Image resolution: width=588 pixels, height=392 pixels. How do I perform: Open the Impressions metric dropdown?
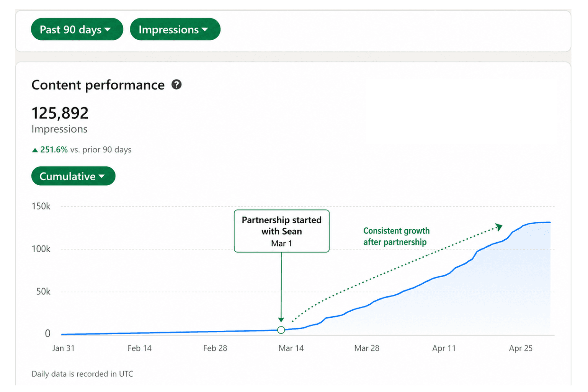pyautogui.click(x=175, y=29)
